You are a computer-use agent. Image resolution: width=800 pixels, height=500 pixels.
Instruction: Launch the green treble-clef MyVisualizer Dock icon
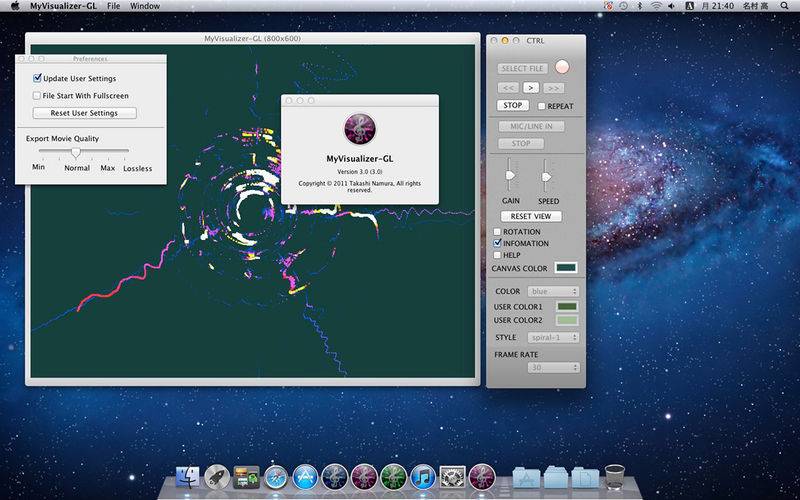point(394,478)
